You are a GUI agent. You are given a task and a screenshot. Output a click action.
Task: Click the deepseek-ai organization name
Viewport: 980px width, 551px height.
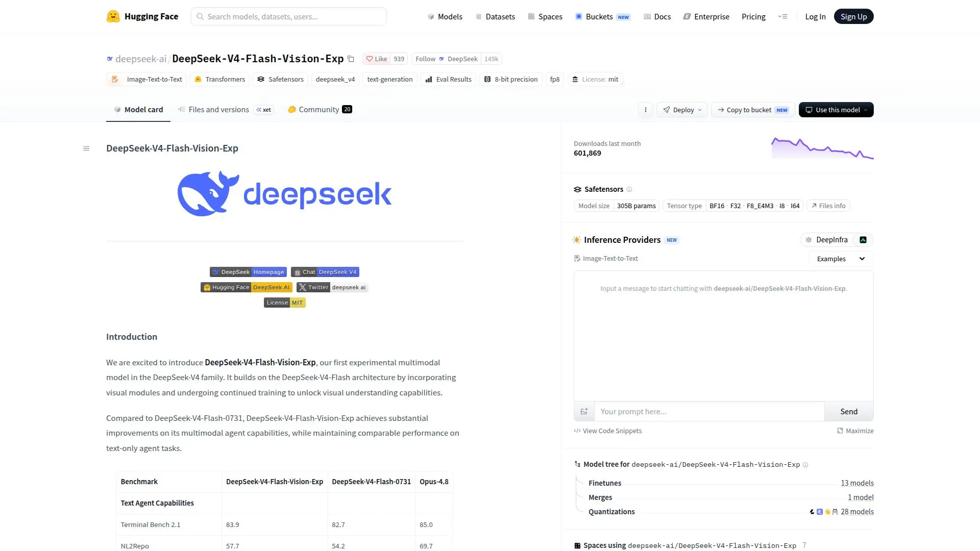click(141, 59)
